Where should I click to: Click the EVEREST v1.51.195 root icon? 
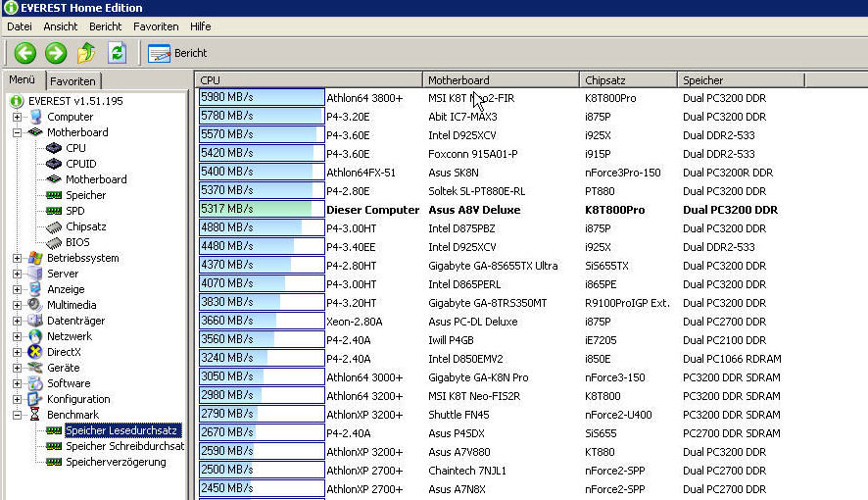(17, 101)
